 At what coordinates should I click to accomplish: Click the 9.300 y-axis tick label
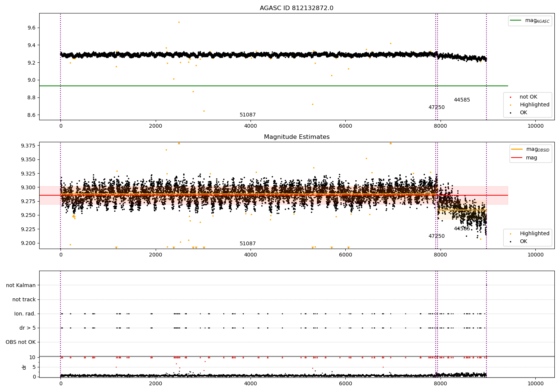click(28, 187)
